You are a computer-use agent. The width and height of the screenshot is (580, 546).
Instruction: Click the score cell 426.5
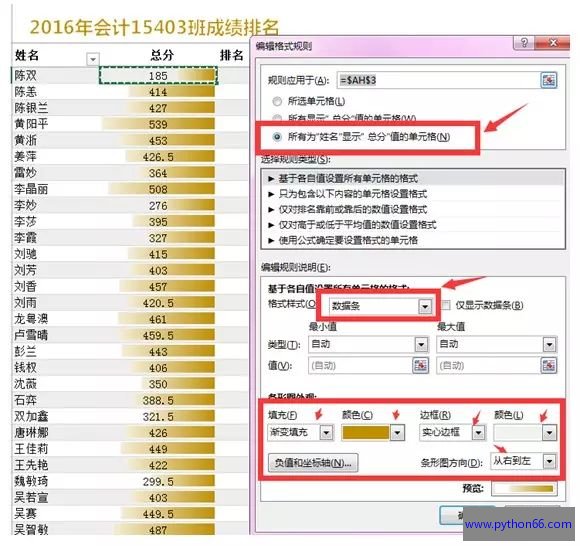pyautogui.click(x=158, y=157)
